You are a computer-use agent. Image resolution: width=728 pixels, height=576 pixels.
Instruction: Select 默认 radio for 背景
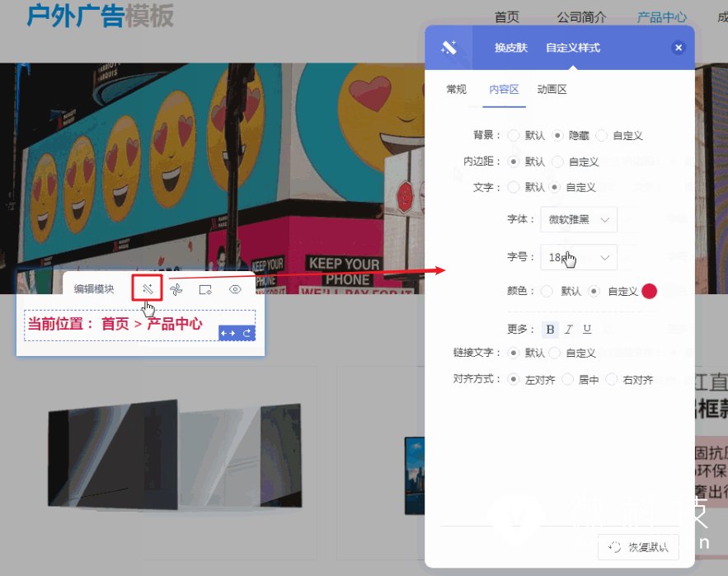point(514,135)
